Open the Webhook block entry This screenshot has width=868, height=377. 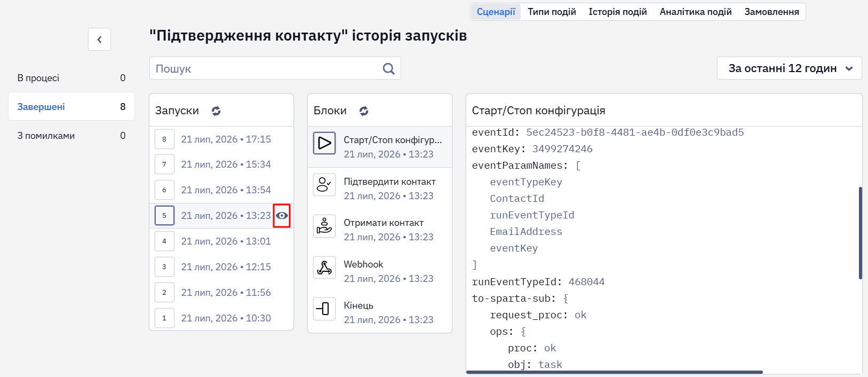point(380,271)
